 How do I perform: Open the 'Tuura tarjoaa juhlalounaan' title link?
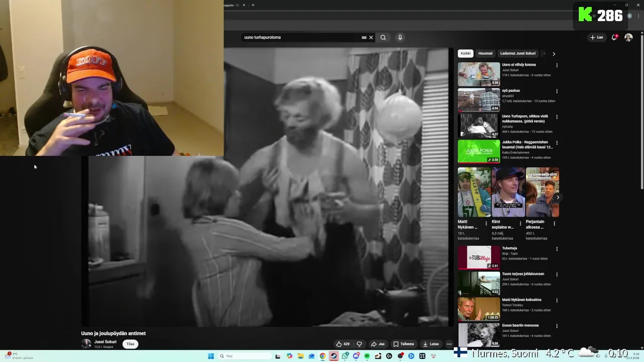[x=523, y=274]
